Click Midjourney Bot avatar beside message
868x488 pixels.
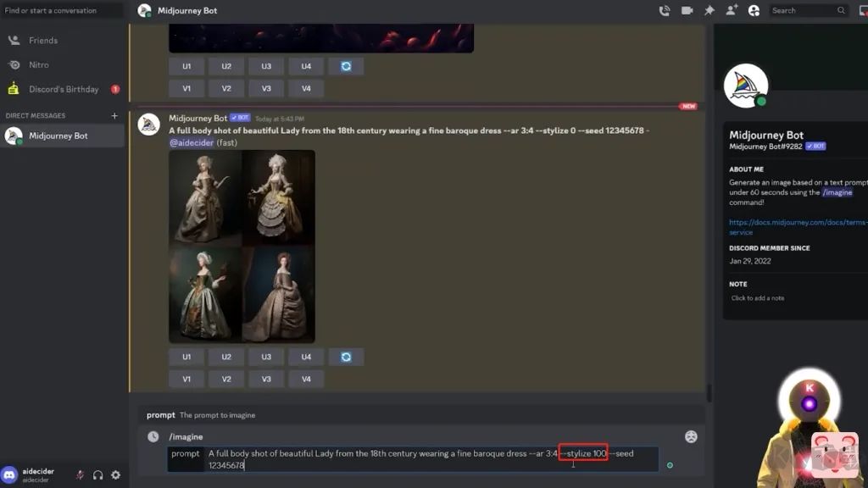(x=148, y=125)
